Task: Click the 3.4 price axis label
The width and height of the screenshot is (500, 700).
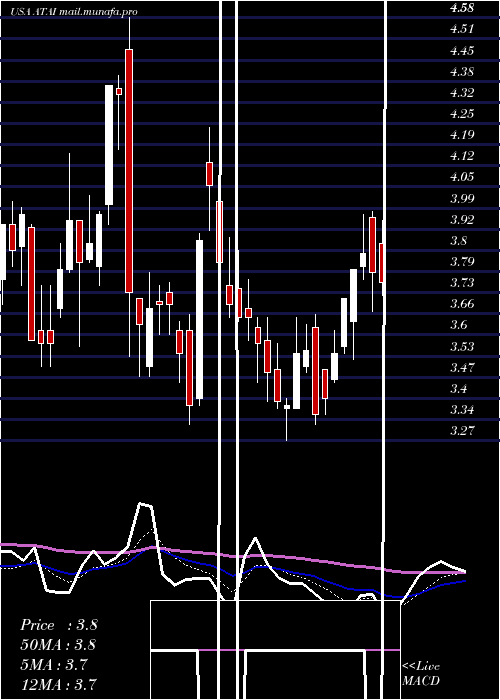Action: [x=459, y=388]
